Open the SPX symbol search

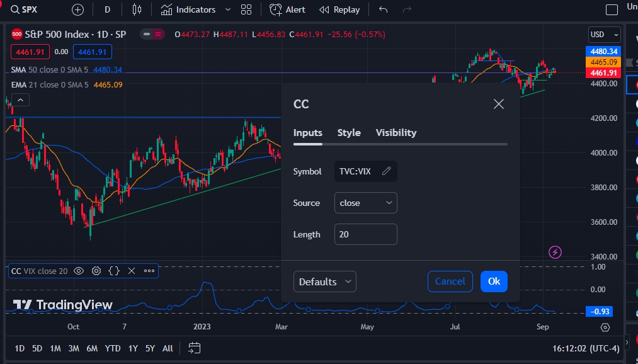coord(25,9)
